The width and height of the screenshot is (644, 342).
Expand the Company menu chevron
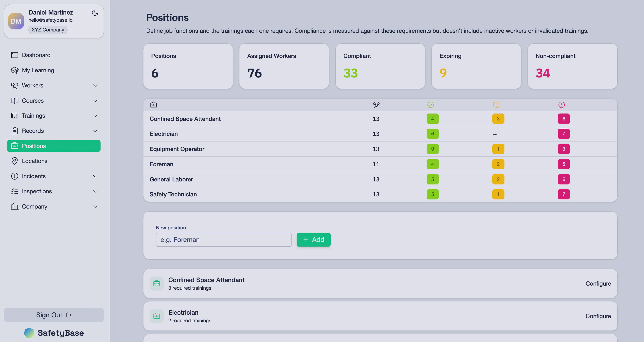click(x=95, y=207)
